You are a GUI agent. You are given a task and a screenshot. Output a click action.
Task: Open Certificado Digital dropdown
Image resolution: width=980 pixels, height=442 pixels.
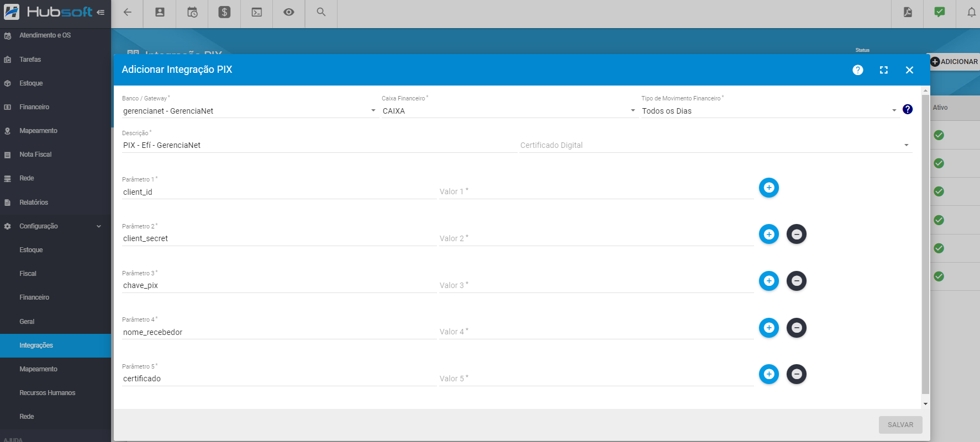(715, 145)
